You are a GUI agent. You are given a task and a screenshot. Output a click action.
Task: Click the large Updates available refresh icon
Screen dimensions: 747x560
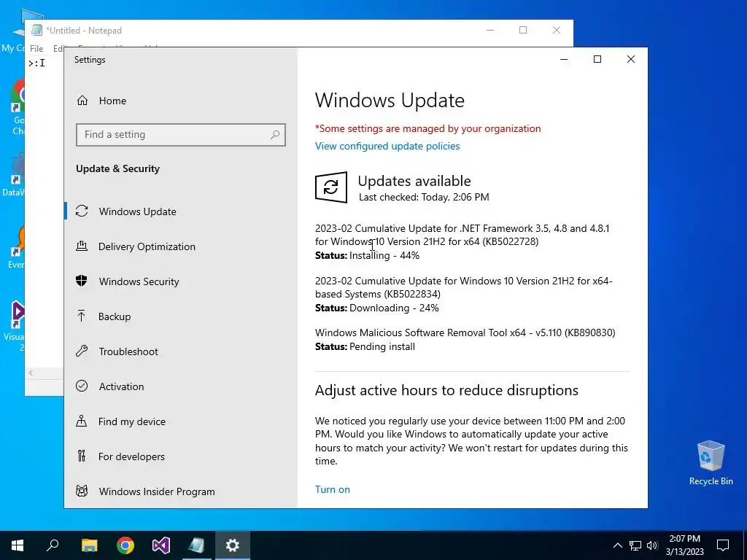331,187
